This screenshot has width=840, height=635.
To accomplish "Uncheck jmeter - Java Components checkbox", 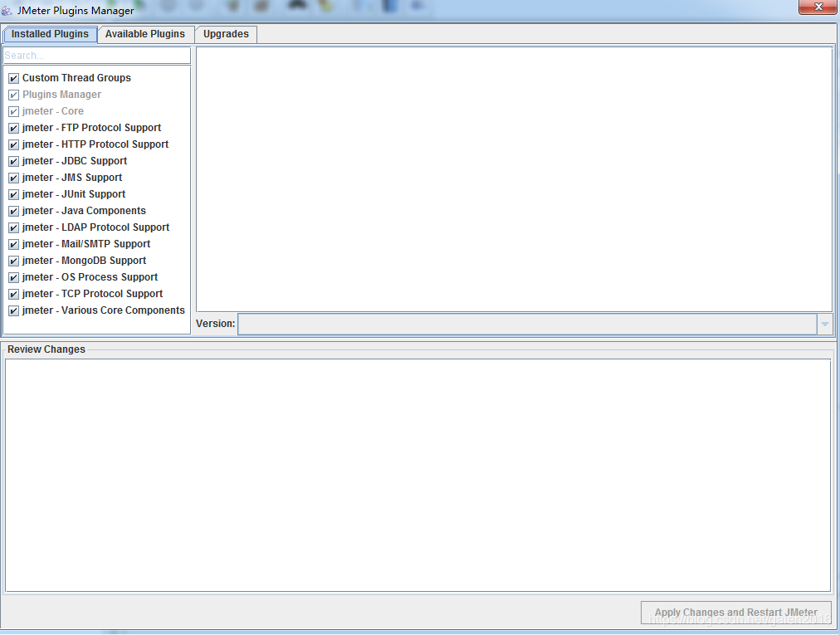I will (14, 211).
